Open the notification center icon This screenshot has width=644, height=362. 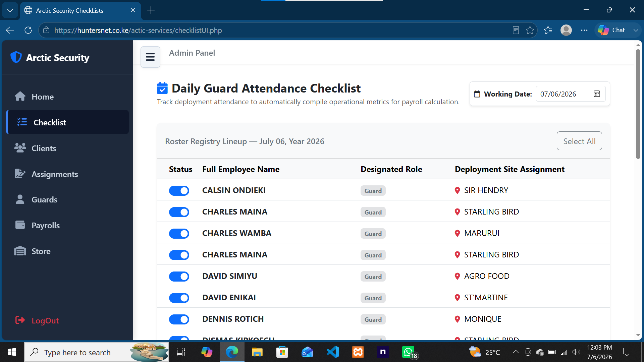click(627, 352)
